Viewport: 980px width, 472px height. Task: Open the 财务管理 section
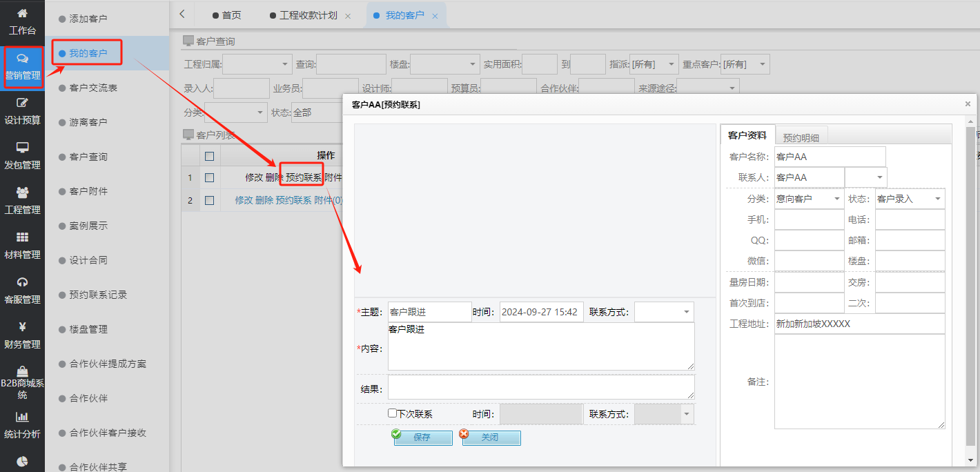22,335
